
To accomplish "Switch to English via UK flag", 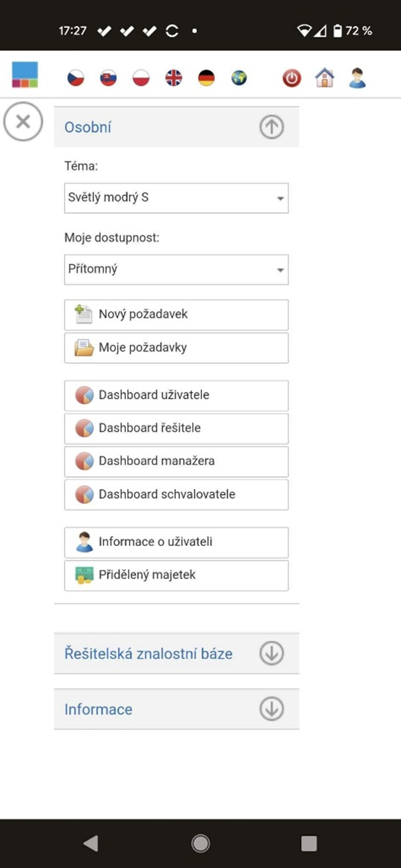I will (x=174, y=78).
